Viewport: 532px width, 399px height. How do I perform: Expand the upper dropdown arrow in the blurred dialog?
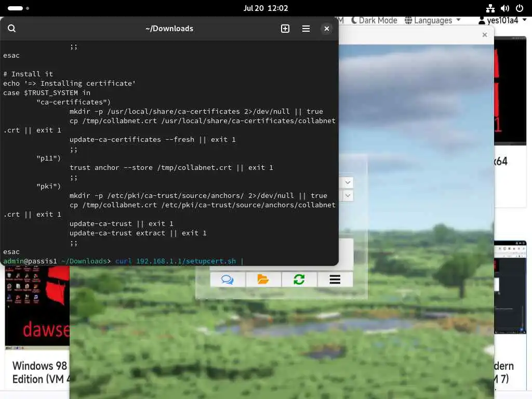(x=348, y=182)
